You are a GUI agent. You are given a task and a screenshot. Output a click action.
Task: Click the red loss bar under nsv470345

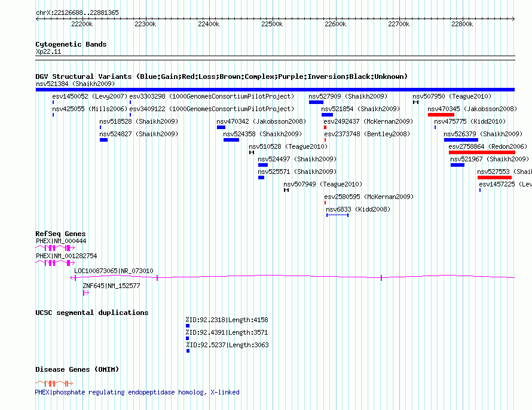(x=441, y=115)
